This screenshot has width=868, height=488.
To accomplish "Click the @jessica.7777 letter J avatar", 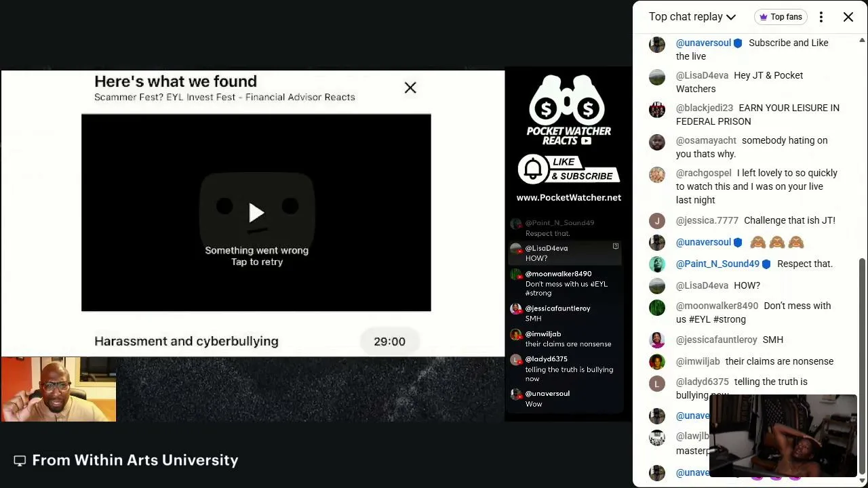I will coord(657,220).
